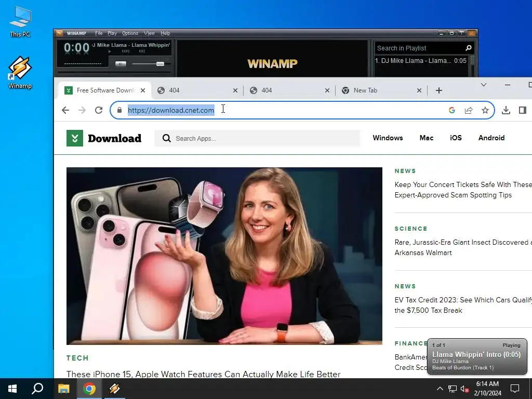The image size is (532, 399).
Task: Open the Windows category link
Action: pos(388,138)
